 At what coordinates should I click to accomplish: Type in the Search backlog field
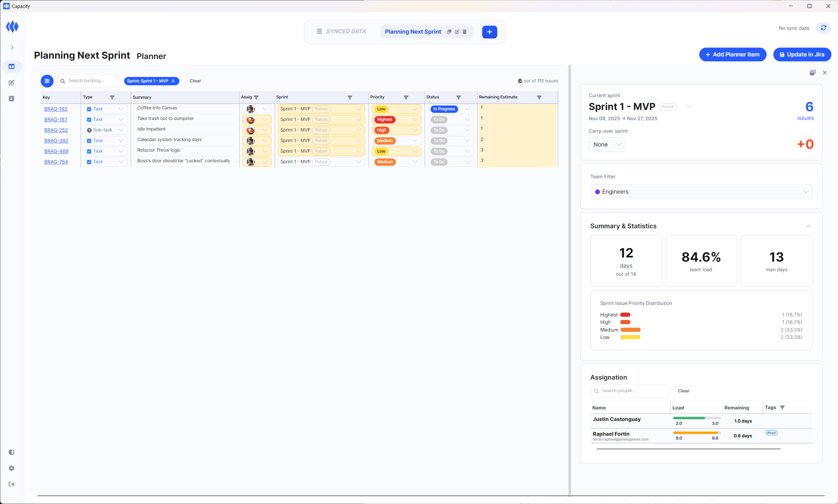click(88, 81)
